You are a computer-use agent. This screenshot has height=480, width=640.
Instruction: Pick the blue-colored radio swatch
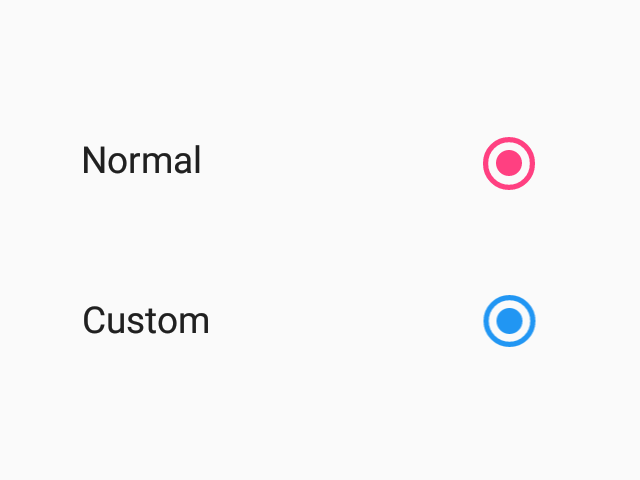point(509,321)
